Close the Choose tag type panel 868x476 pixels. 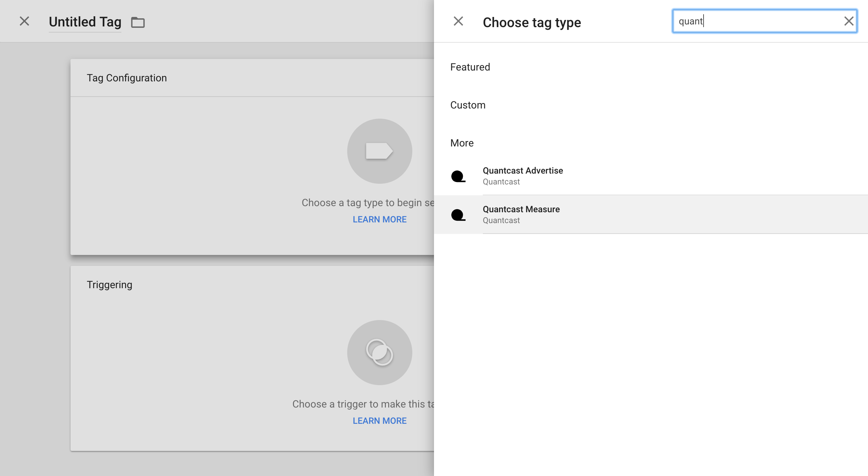click(458, 21)
